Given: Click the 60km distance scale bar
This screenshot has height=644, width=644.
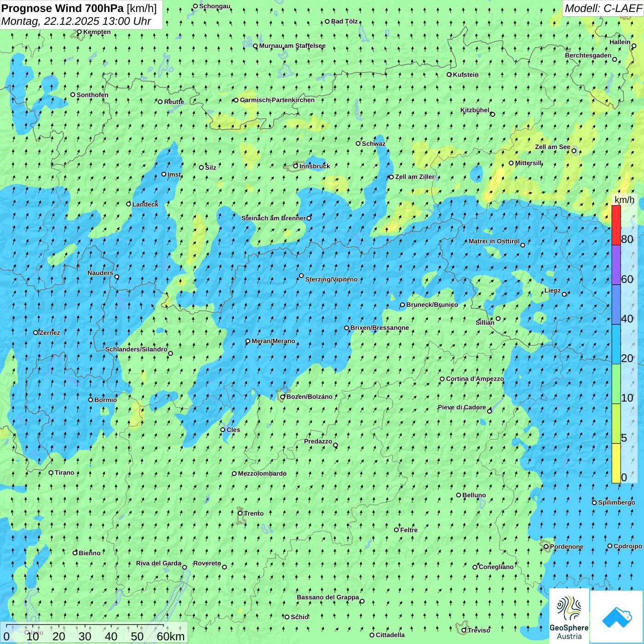Looking at the screenshot, I should (x=85, y=626).
